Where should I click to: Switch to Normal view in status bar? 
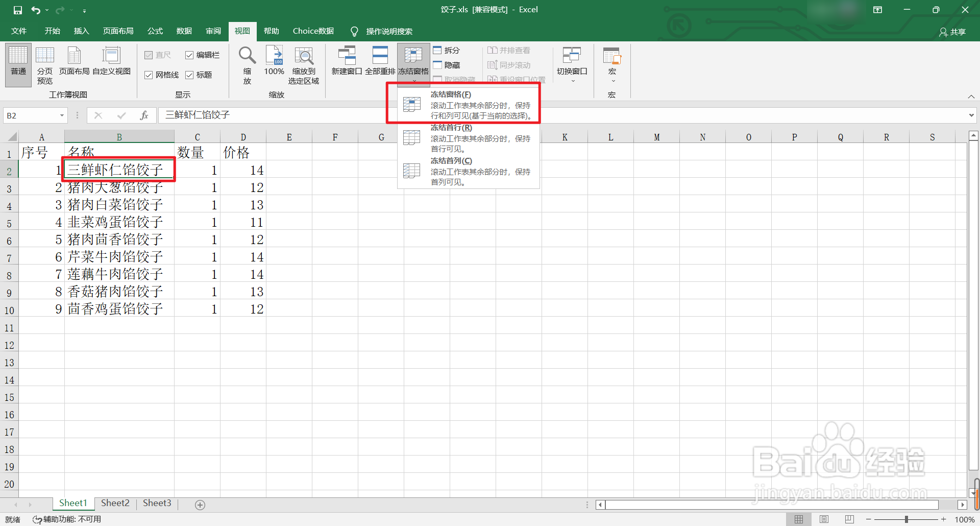(x=799, y=519)
